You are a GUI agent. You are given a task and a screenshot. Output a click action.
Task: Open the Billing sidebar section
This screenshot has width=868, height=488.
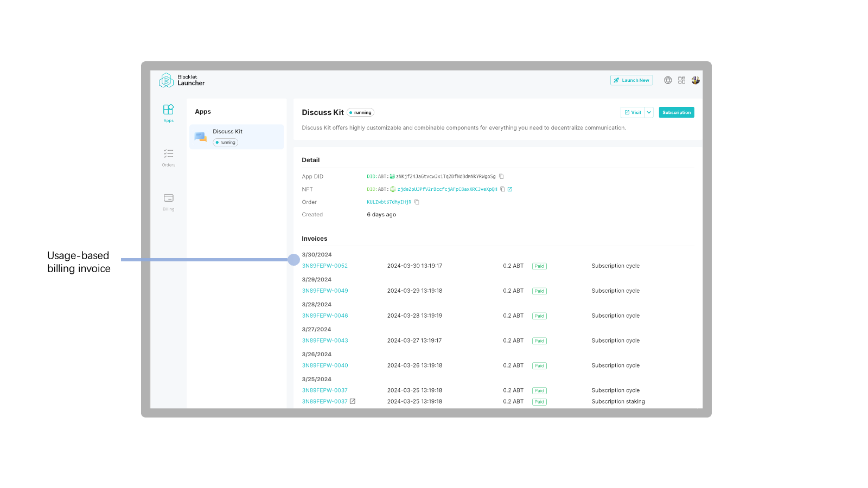(168, 201)
